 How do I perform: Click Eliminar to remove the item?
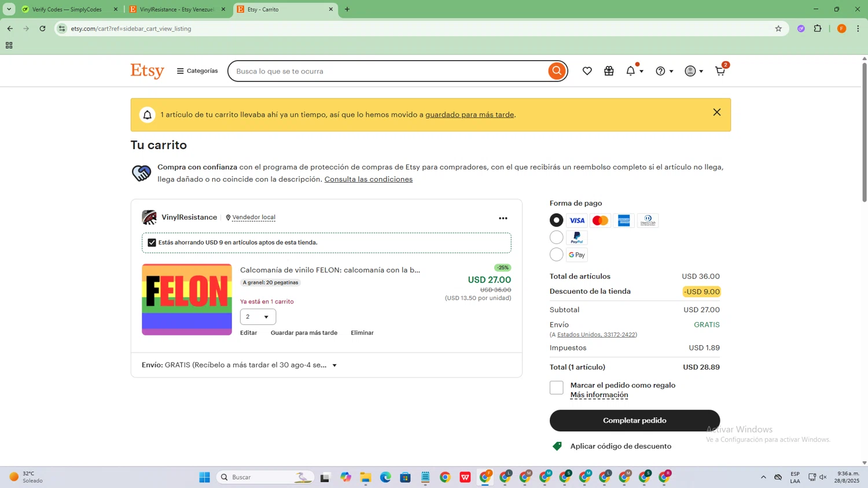[x=362, y=332]
